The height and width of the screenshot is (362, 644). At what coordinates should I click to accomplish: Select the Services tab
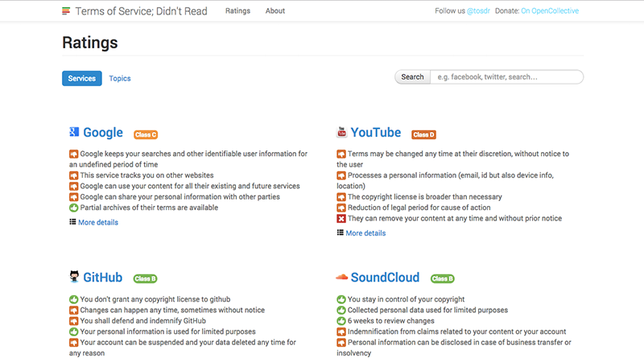pos(81,78)
